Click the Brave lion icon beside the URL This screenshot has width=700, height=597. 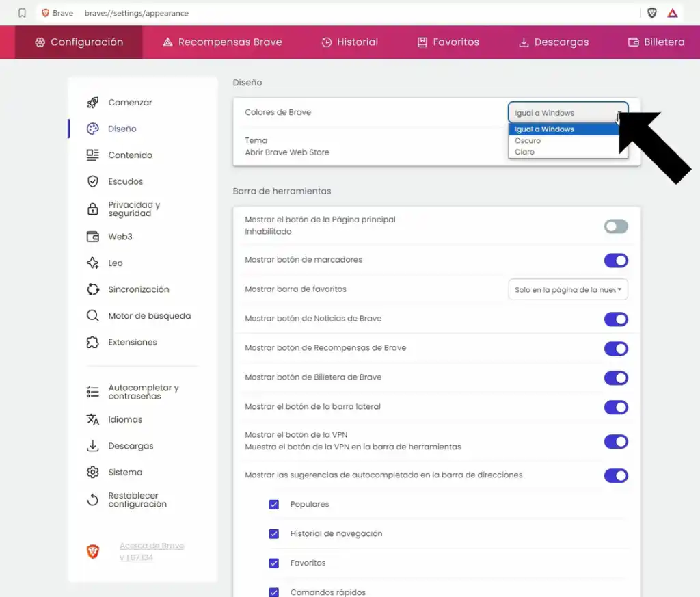click(45, 13)
